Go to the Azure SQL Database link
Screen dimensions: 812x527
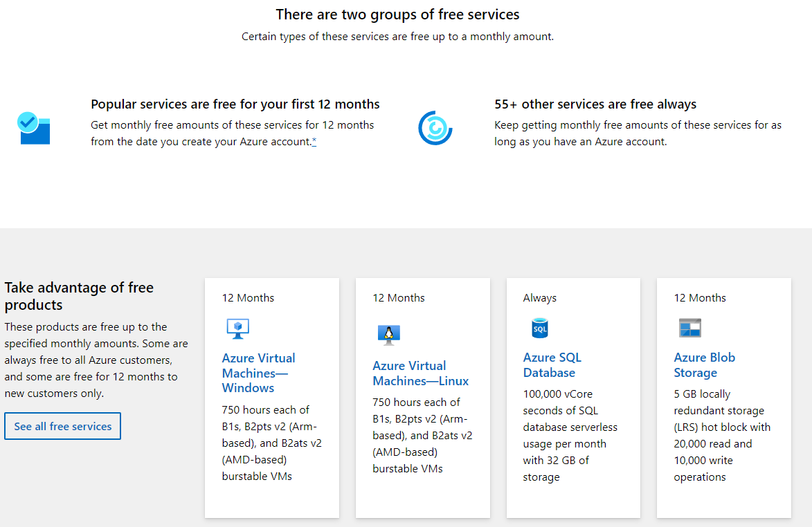pyautogui.click(x=552, y=365)
